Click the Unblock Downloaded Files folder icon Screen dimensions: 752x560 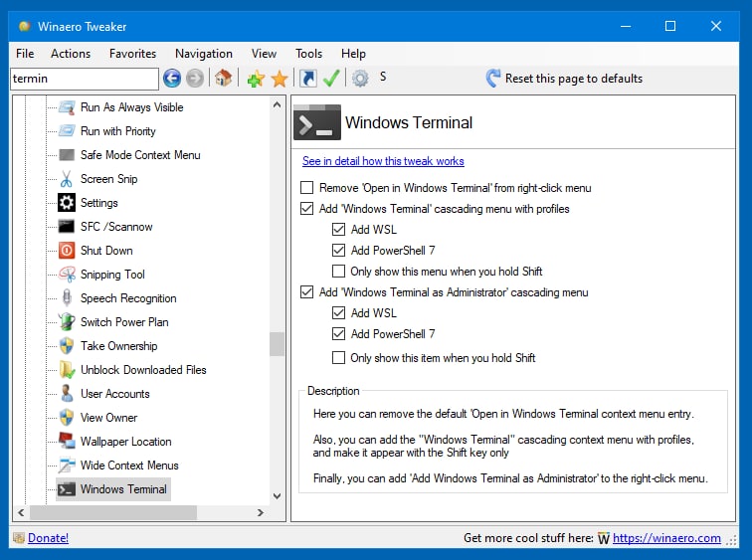click(x=67, y=370)
